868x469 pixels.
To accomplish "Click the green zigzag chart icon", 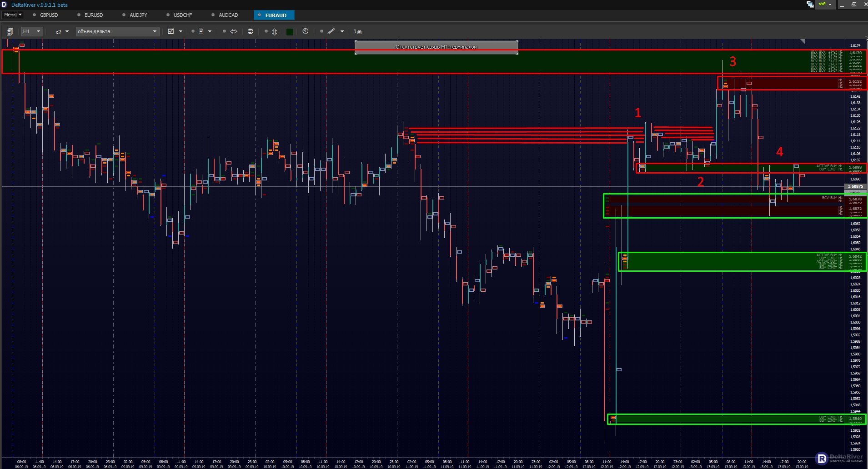I will pos(822,5).
